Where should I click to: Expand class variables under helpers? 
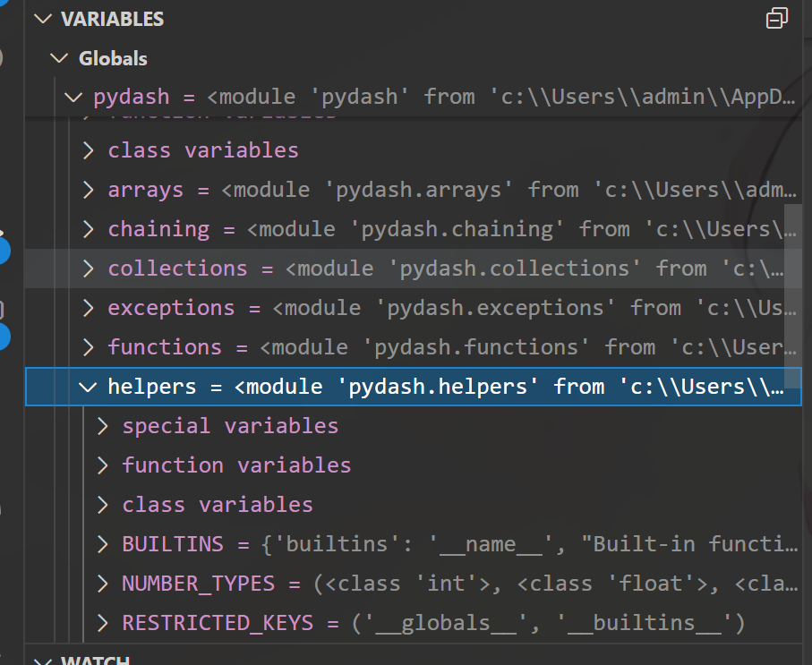click(x=103, y=505)
